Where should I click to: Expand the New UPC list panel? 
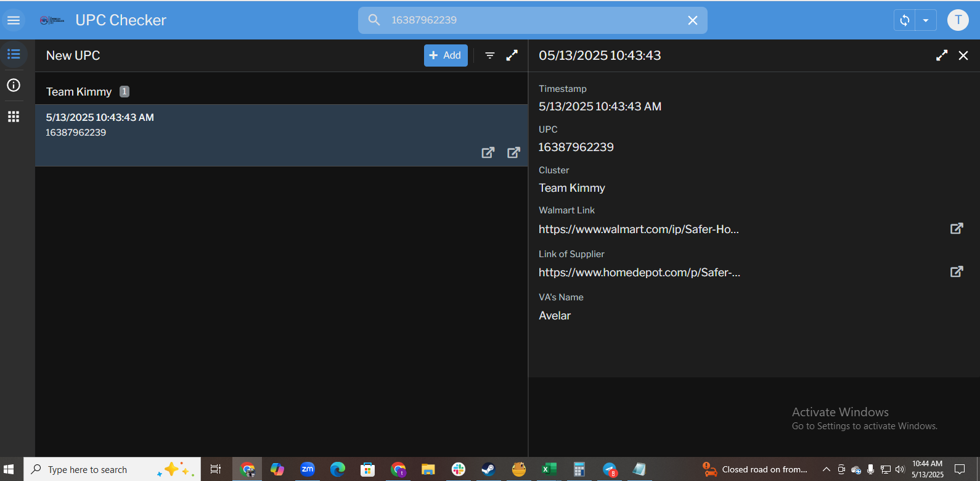[512, 55]
